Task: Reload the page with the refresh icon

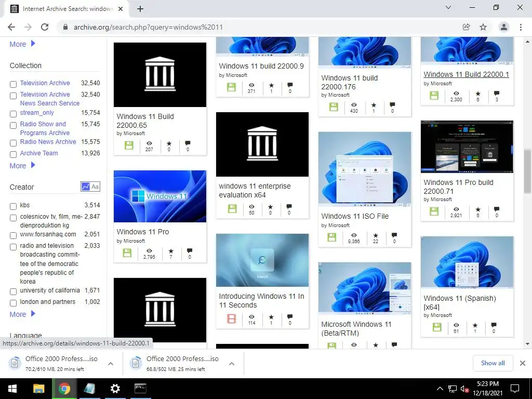Action: tap(45, 27)
